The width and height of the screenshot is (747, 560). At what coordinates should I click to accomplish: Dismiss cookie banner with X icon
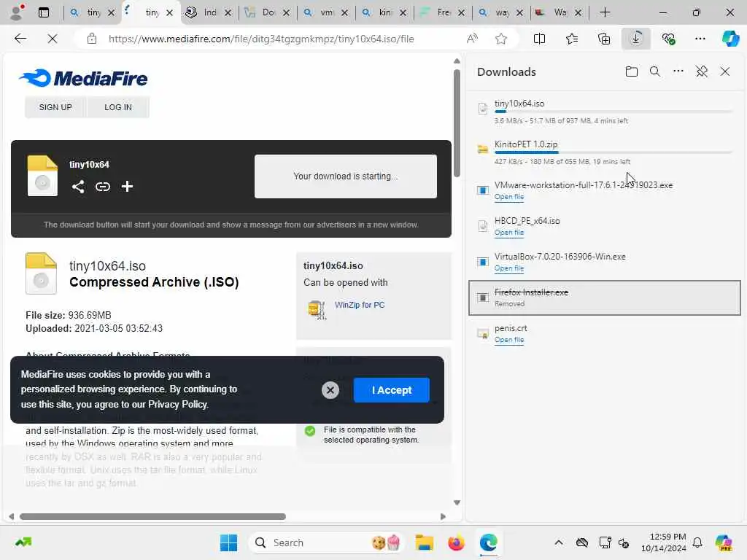[x=330, y=390]
